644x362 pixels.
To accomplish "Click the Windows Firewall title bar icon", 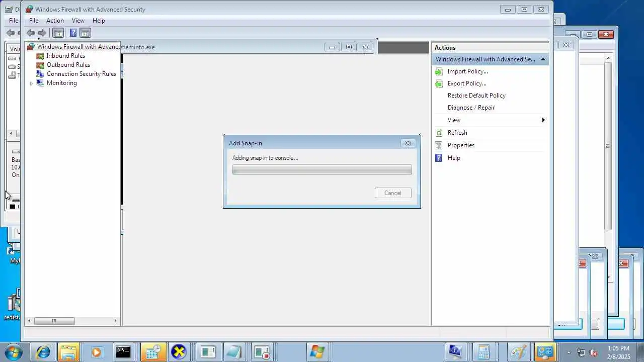I will point(29,9).
